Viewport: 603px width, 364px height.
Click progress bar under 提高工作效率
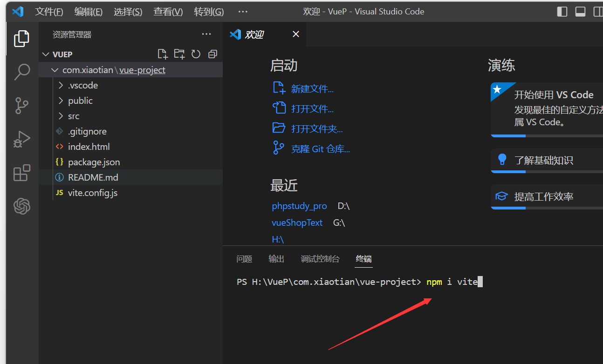[x=547, y=208]
